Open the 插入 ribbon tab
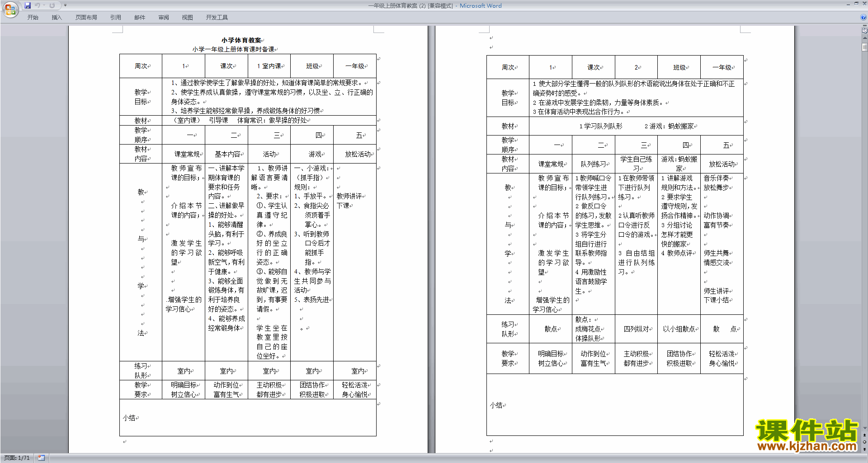 57,17
